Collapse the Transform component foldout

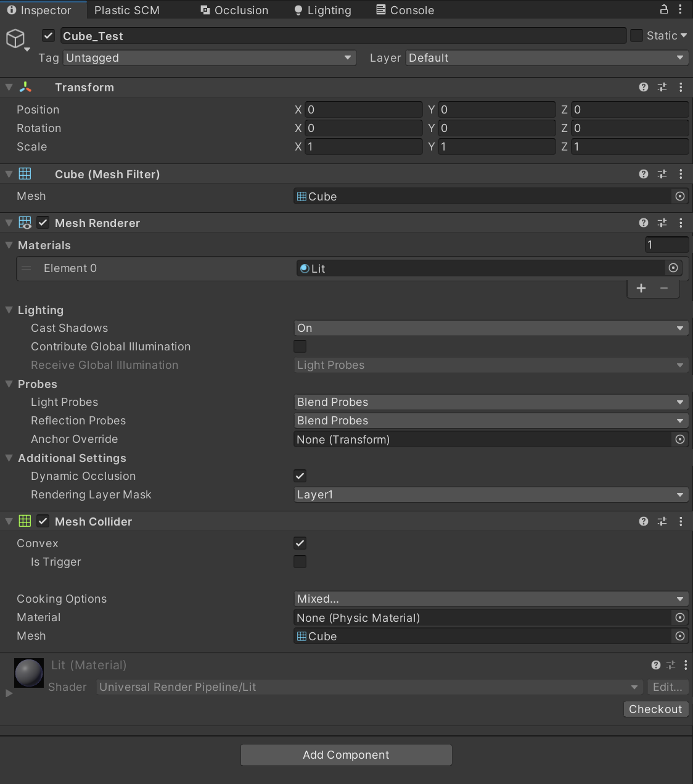pos(9,87)
